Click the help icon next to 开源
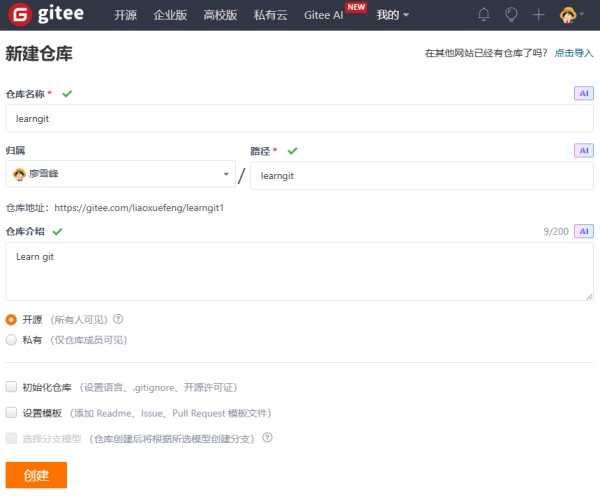Viewport: 600px width, 496px height. click(118, 319)
